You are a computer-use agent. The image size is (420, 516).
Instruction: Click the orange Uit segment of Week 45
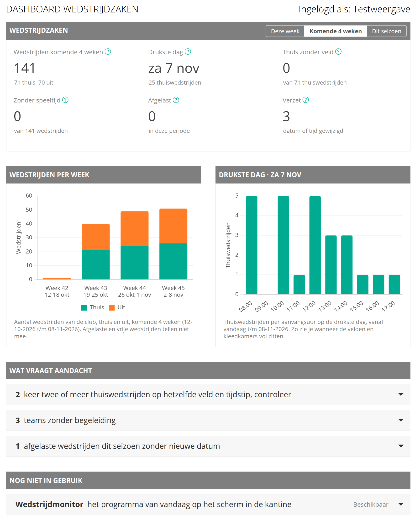coord(173,226)
